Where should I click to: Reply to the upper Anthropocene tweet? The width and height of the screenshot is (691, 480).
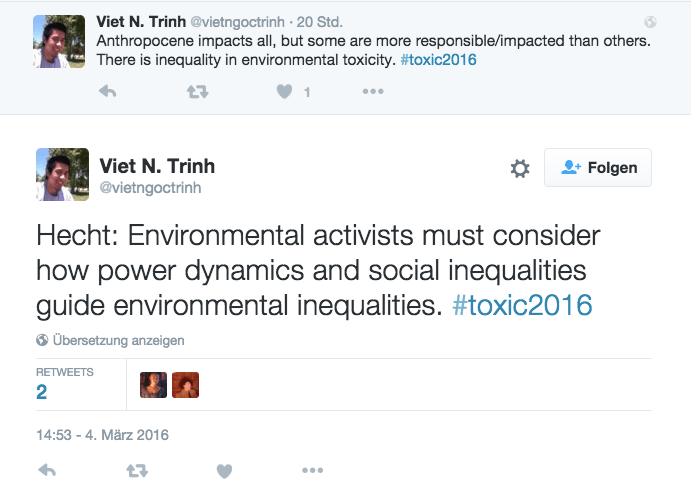coord(108,92)
